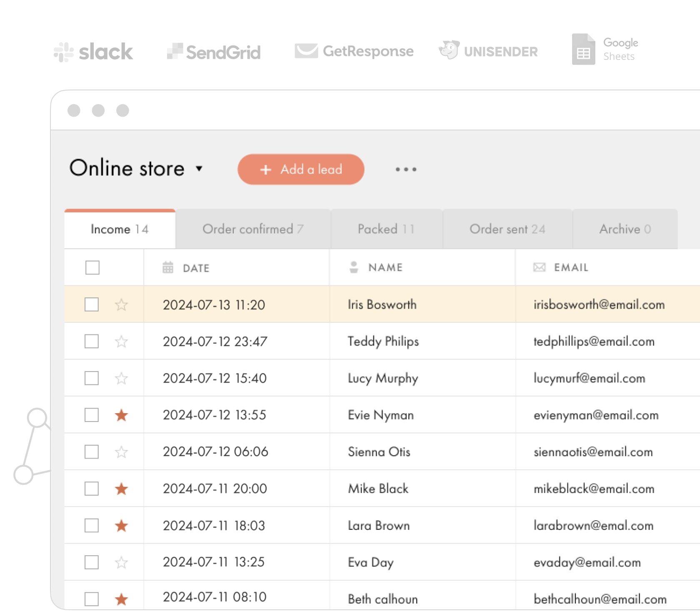Check the checkbox on Teddy Philips row
The image size is (700, 611).
(91, 341)
